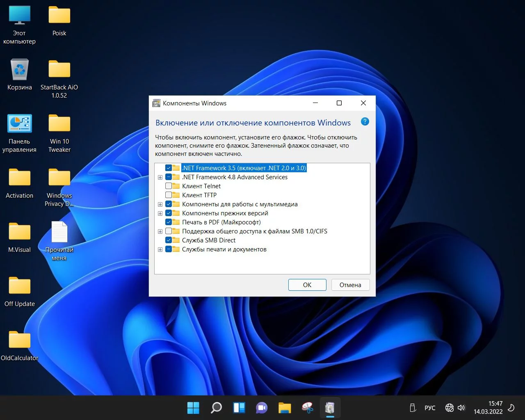Select Компоненты для работы с мультимедиа item
The image size is (525, 420).
[240, 204]
